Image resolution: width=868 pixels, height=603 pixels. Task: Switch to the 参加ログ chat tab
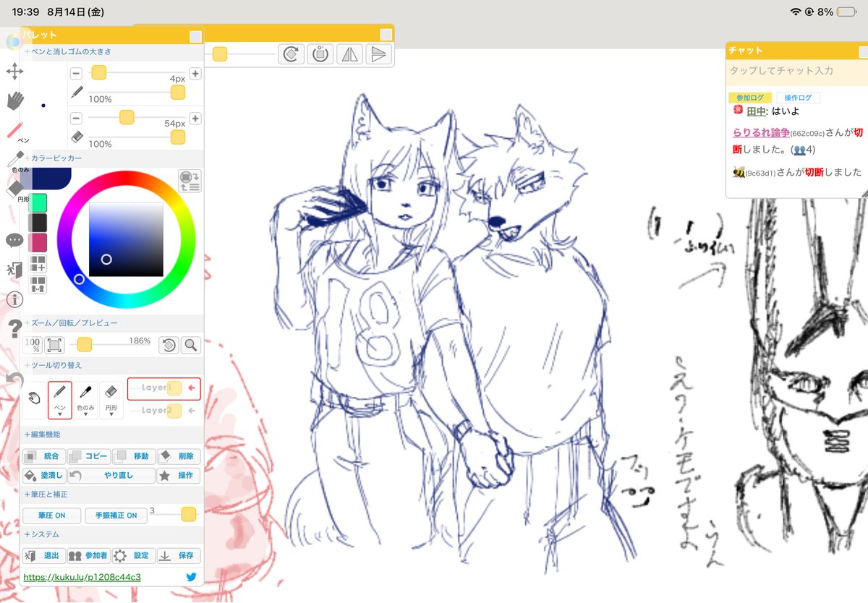(750, 98)
